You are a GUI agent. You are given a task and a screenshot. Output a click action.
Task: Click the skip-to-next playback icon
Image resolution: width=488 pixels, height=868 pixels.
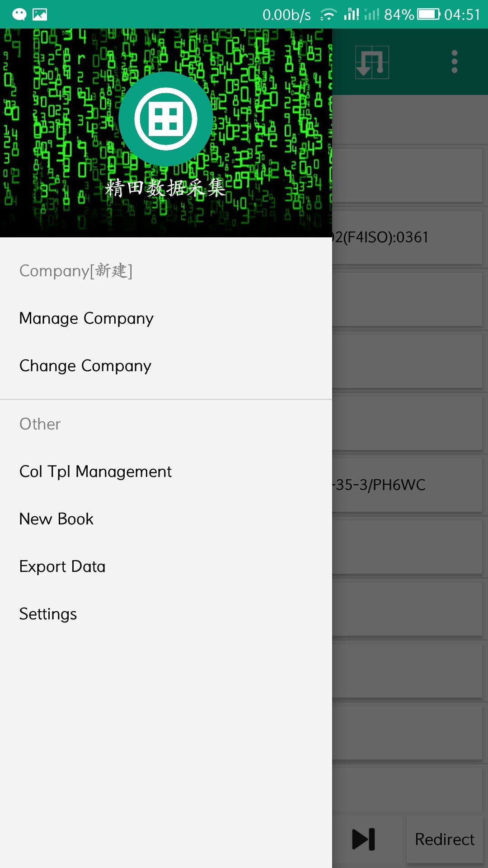pyautogui.click(x=364, y=840)
